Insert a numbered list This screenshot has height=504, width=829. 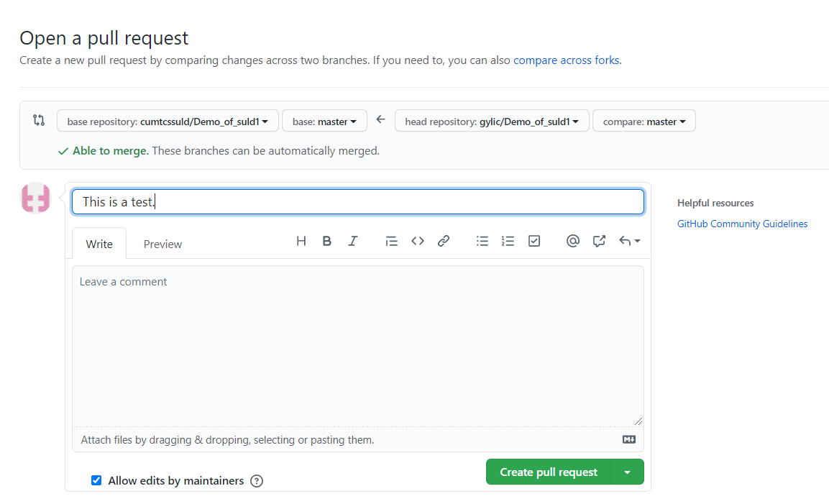coord(508,241)
